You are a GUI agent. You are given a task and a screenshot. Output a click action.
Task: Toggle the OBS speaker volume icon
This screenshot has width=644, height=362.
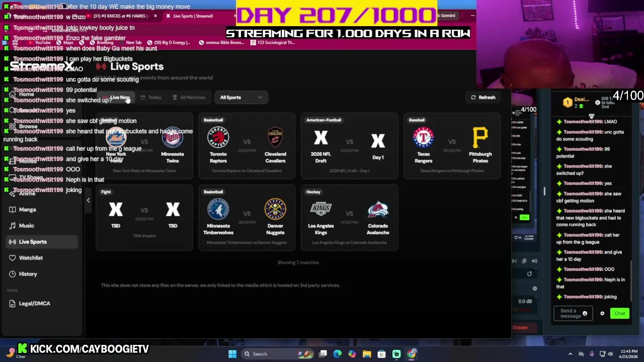point(534,261)
